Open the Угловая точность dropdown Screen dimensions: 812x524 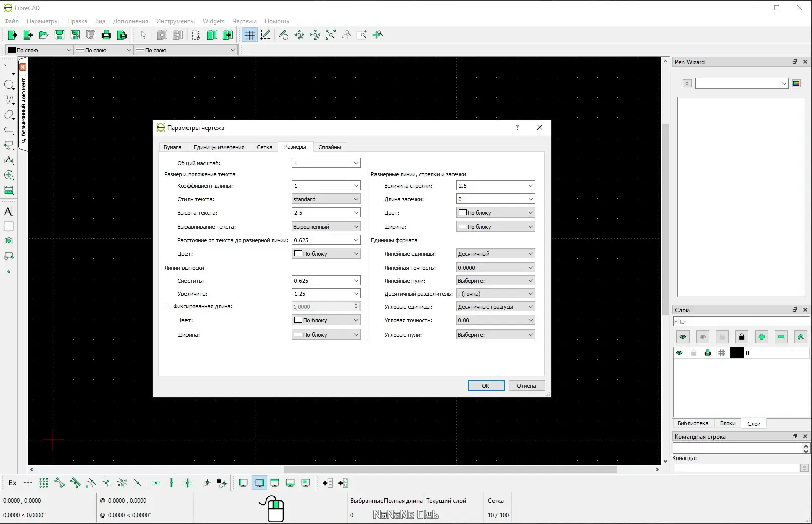click(x=495, y=320)
